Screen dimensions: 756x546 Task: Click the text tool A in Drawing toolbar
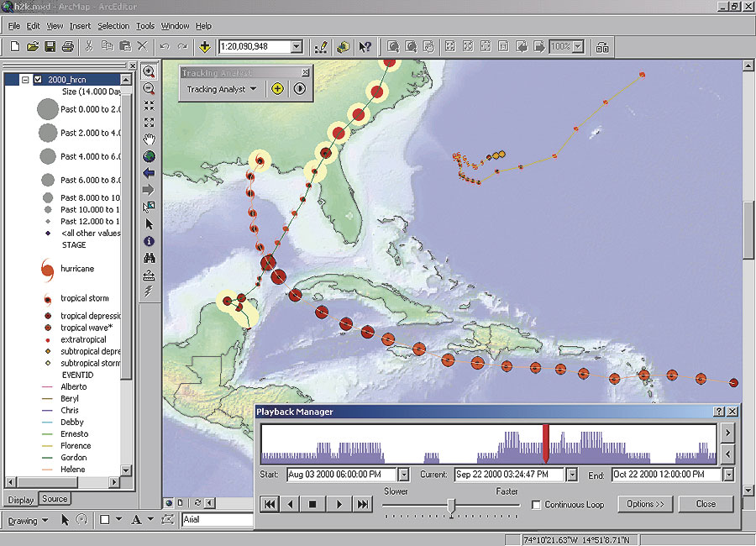[x=136, y=519]
